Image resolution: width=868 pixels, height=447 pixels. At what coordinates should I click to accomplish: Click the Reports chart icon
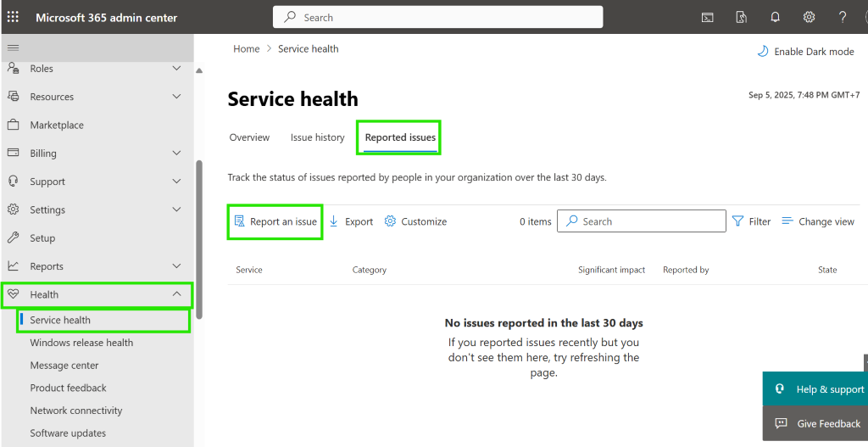point(14,265)
